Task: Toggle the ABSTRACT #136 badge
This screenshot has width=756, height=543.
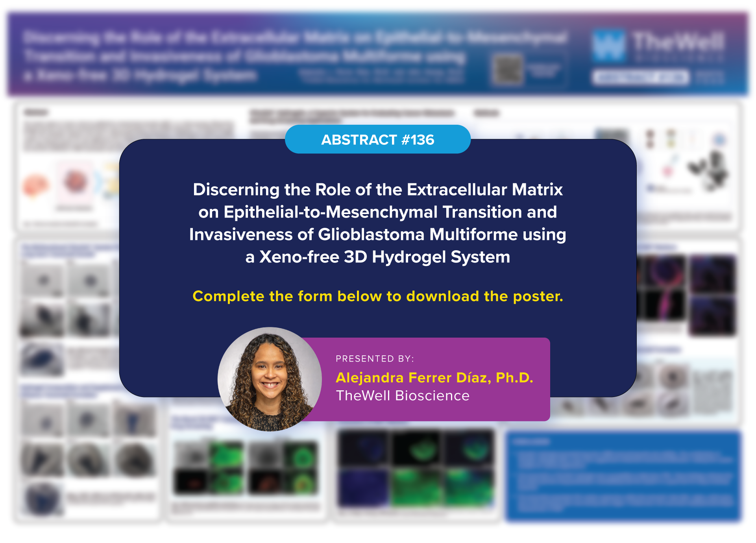Action: (377, 139)
